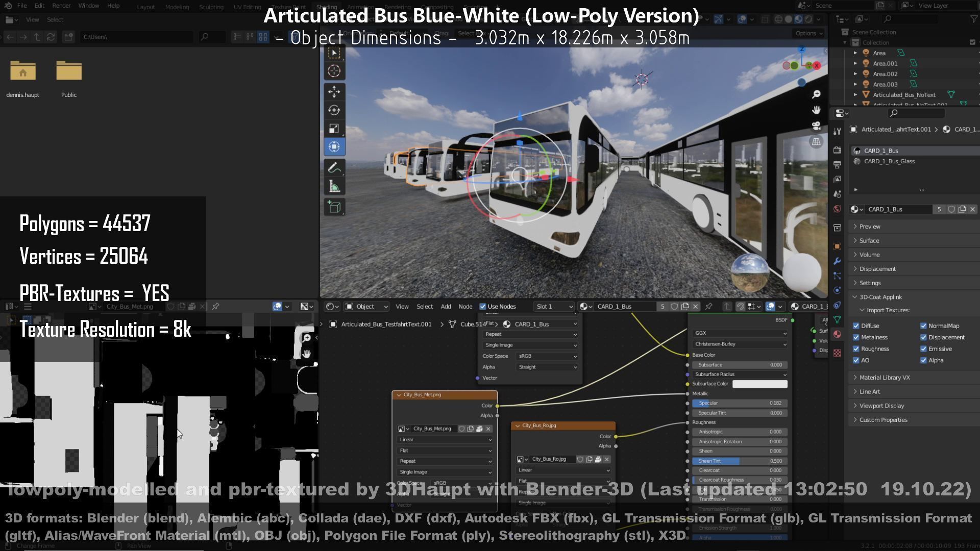Open the Christensen-Burley subsurface method dropdown
This screenshot has height=551, width=980.
pos(740,344)
